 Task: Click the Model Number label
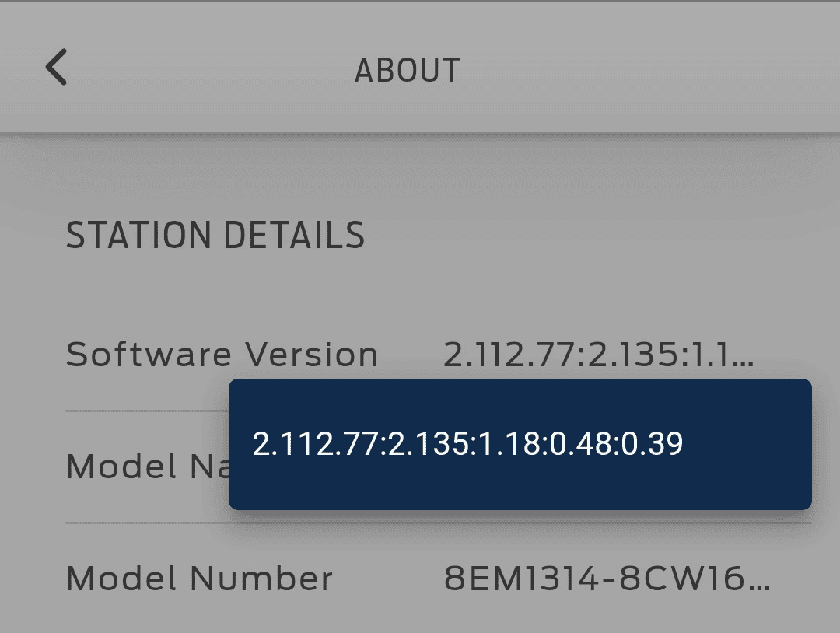[199, 578]
